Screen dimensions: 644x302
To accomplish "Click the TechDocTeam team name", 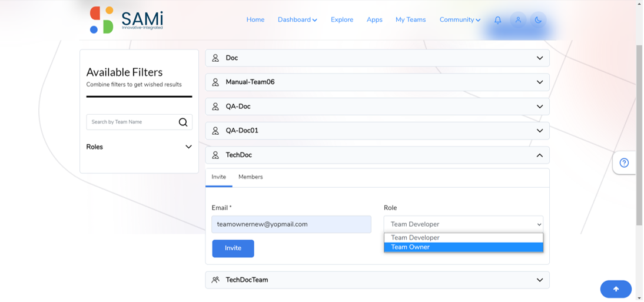I will 247,280.
